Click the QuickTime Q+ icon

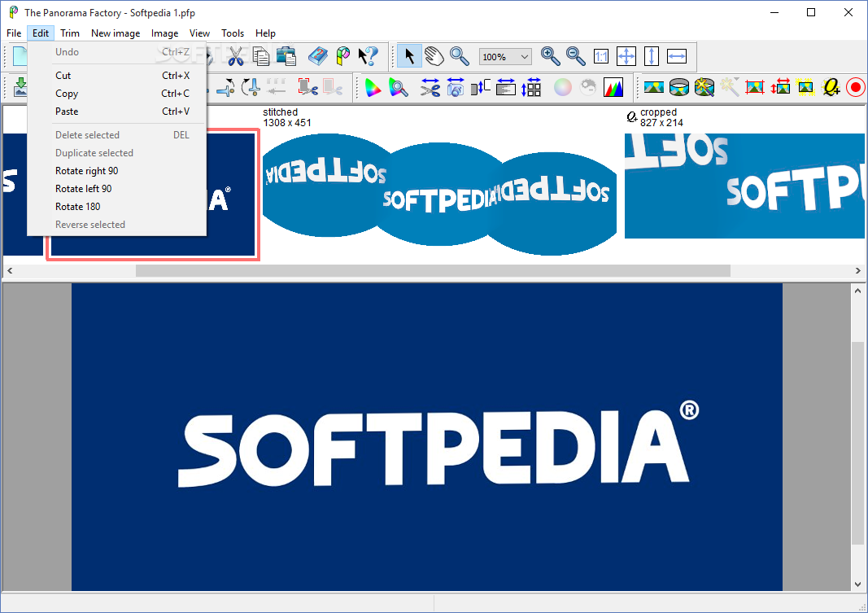831,87
